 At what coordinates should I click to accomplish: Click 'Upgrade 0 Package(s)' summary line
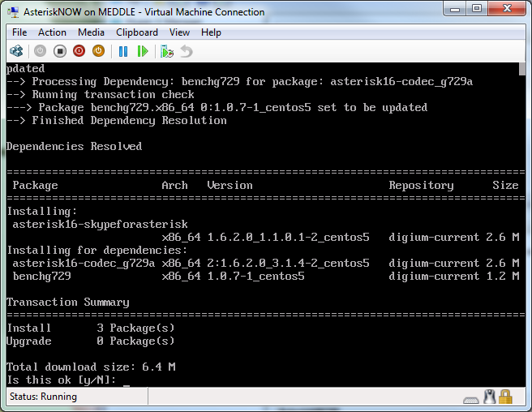90,341
